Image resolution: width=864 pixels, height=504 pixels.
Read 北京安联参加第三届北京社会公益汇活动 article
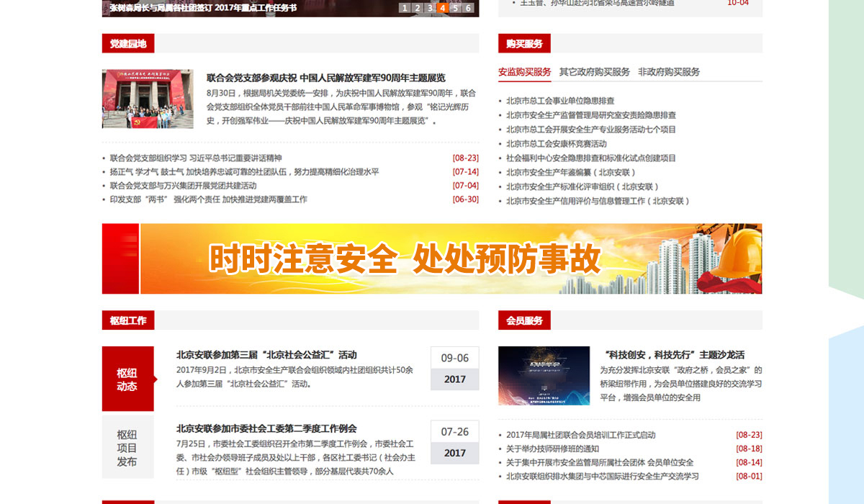click(266, 355)
